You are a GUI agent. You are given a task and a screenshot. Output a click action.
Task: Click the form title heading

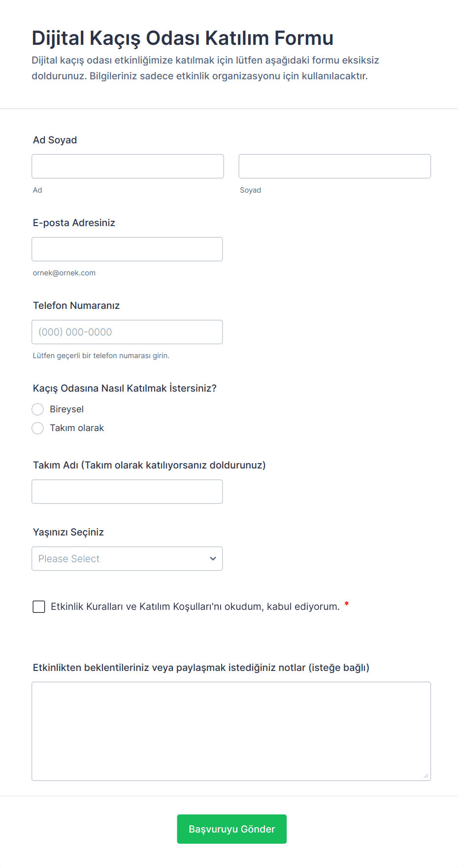(x=183, y=38)
